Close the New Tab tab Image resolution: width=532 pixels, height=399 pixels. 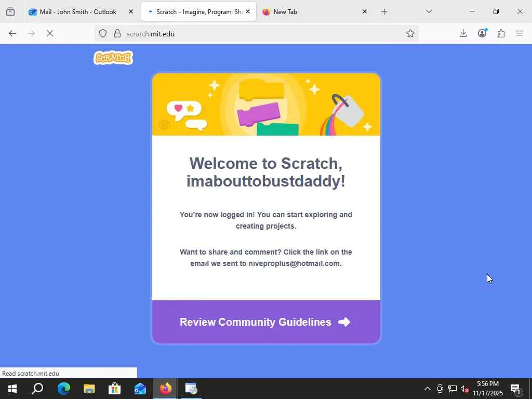coord(364,11)
